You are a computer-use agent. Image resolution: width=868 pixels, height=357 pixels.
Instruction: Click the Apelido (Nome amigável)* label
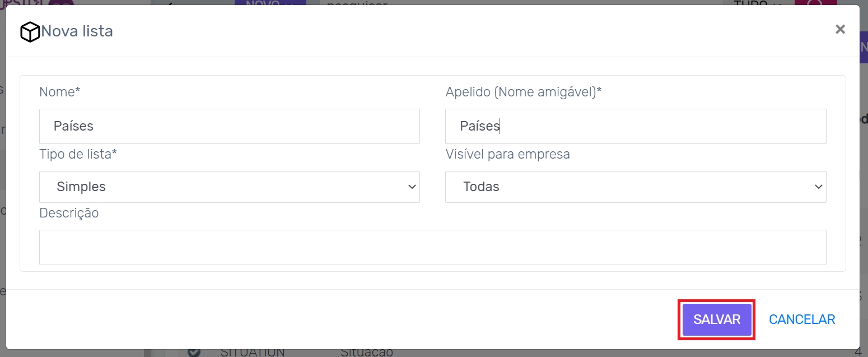point(523,92)
